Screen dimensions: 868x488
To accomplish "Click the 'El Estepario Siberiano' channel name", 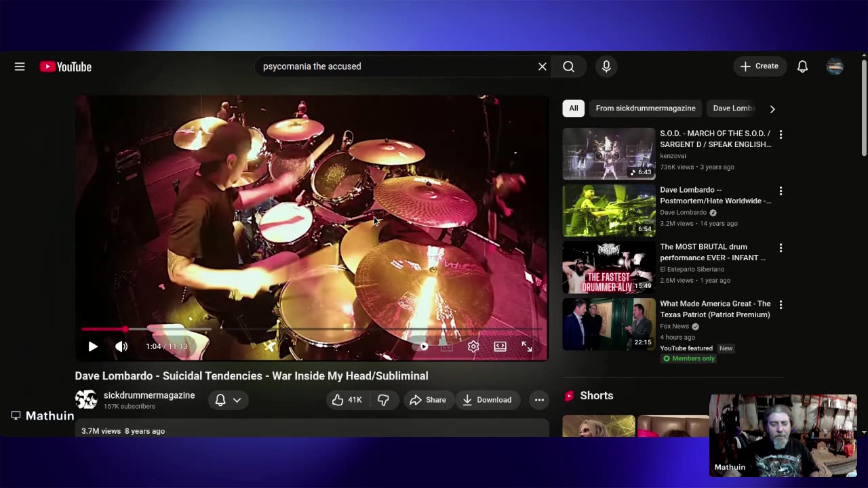I will [692, 269].
